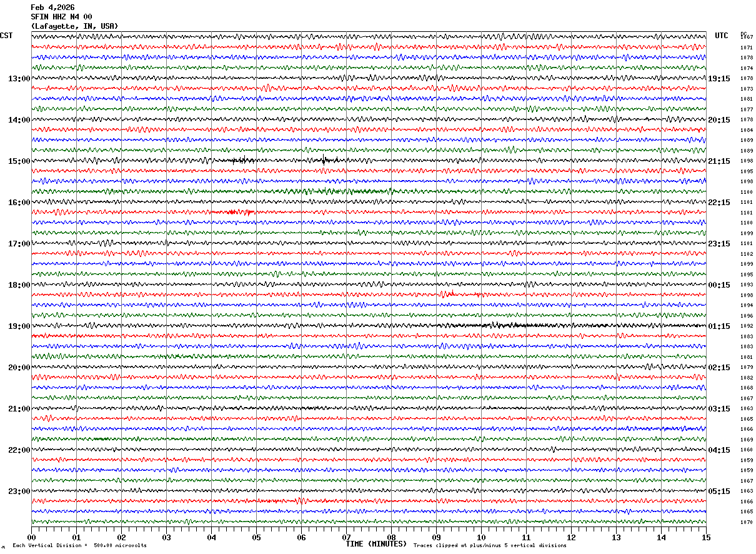756x554 pixels.
Task: Click the TIME (MINUTES) axis title
Action: (376, 544)
